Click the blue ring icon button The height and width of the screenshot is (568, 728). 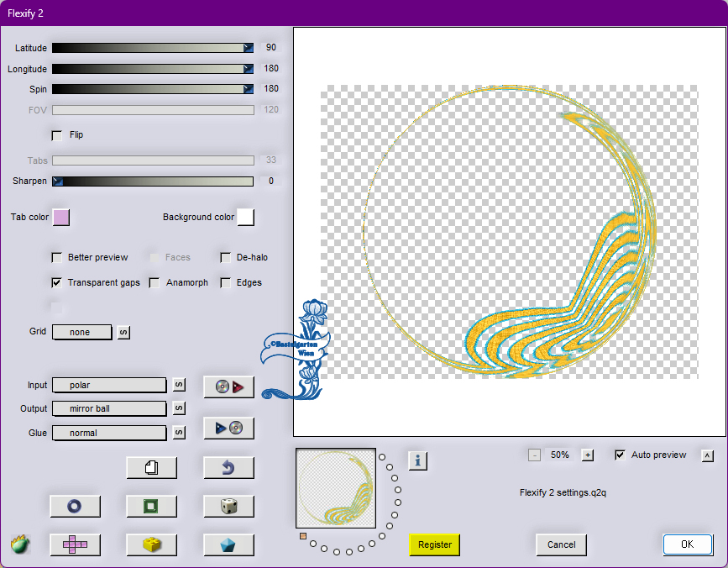pos(75,506)
